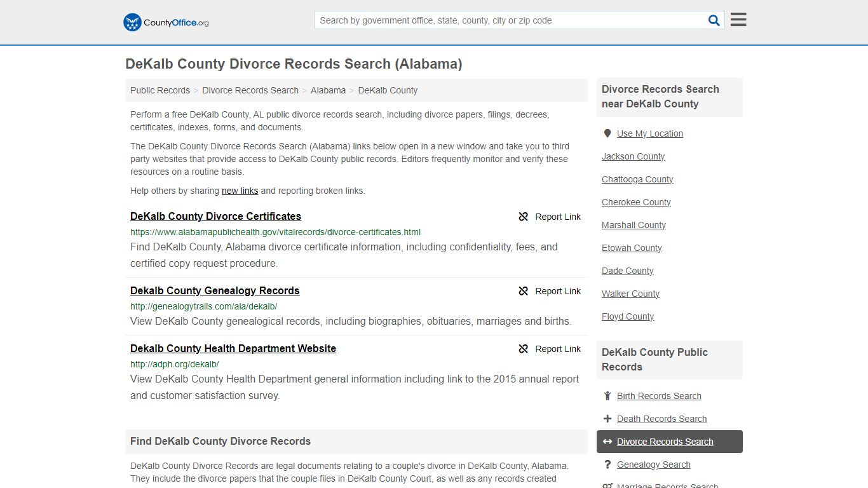
Task: Select Use My Location
Action: [x=650, y=133]
